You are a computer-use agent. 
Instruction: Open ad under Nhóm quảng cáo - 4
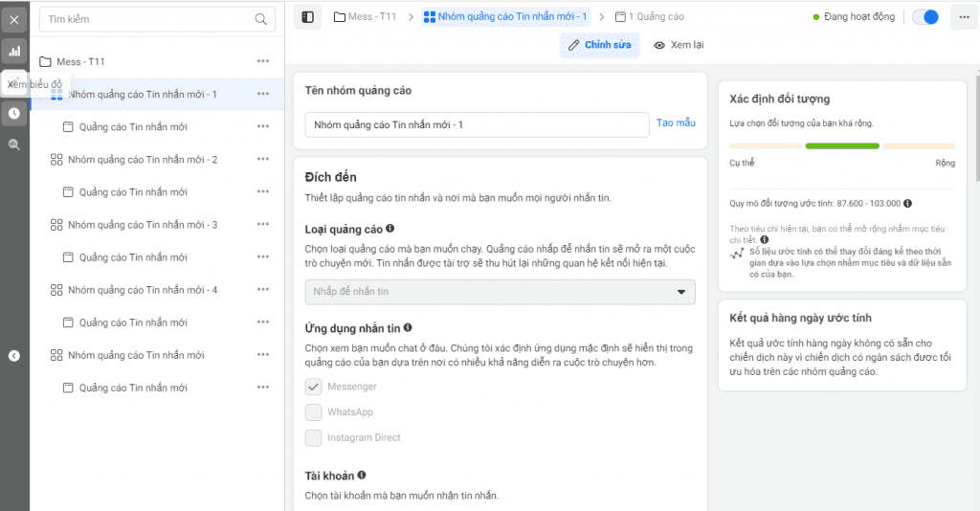pyautogui.click(x=132, y=322)
